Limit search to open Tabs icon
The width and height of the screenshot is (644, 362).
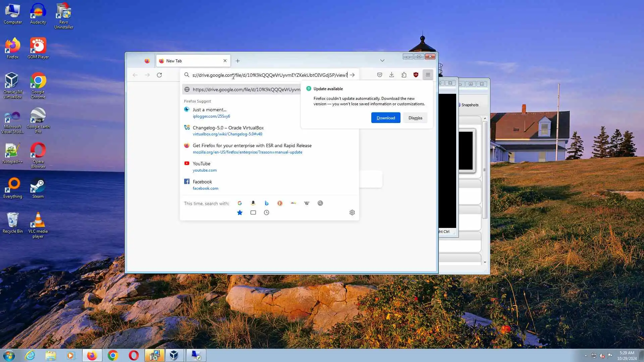pyautogui.click(x=253, y=213)
